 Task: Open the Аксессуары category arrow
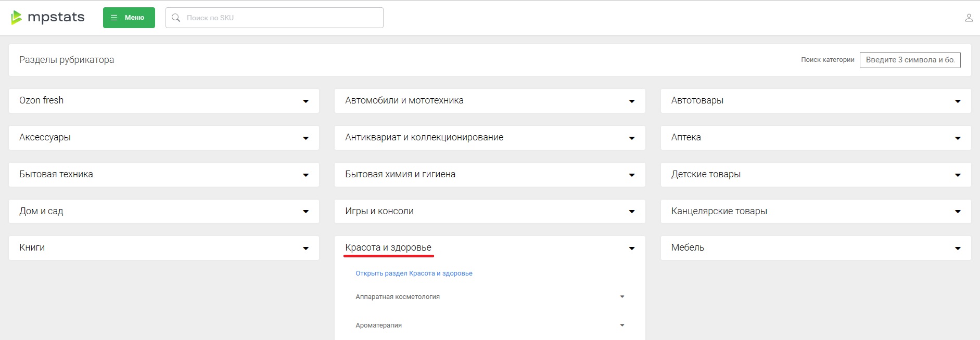tap(306, 138)
